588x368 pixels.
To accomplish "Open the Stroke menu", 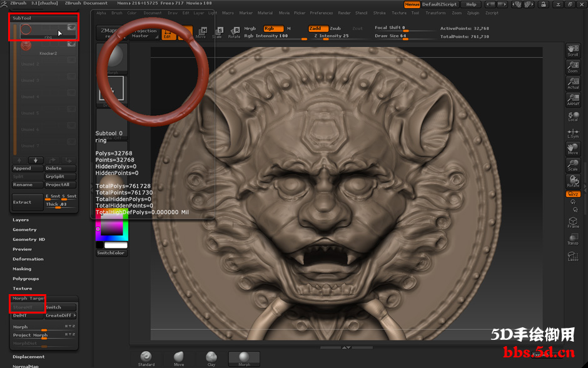I will 380,13.
